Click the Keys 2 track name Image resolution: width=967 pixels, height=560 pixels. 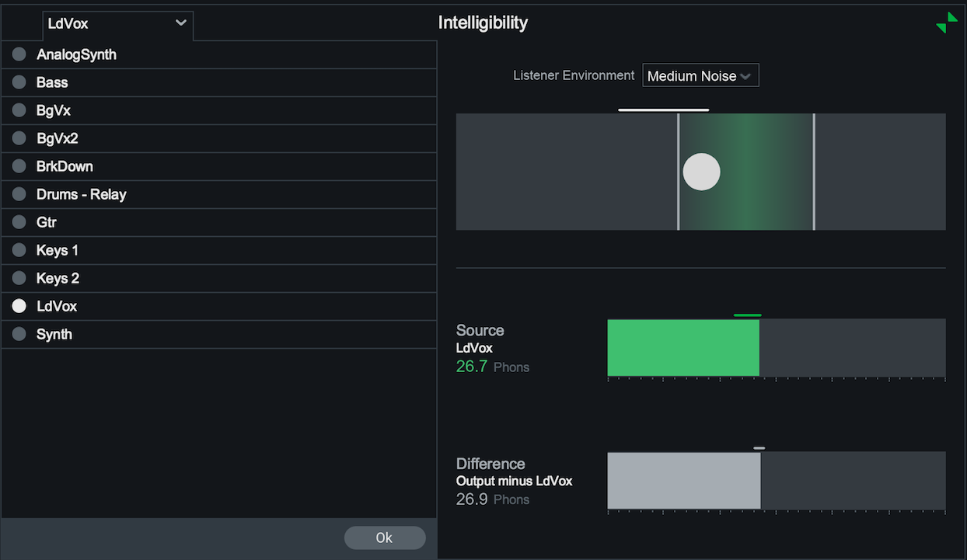point(58,278)
